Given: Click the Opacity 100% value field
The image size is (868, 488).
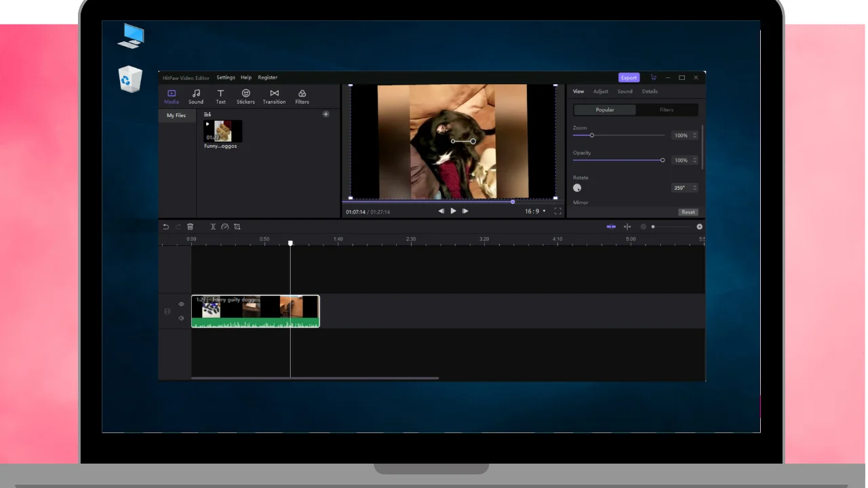Looking at the screenshot, I should click(x=680, y=160).
